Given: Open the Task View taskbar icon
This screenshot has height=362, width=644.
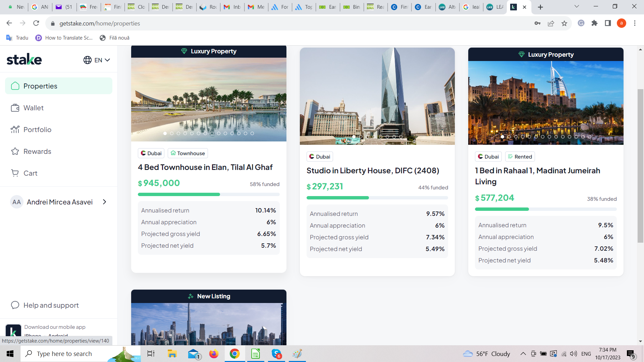Looking at the screenshot, I should pos(151,354).
